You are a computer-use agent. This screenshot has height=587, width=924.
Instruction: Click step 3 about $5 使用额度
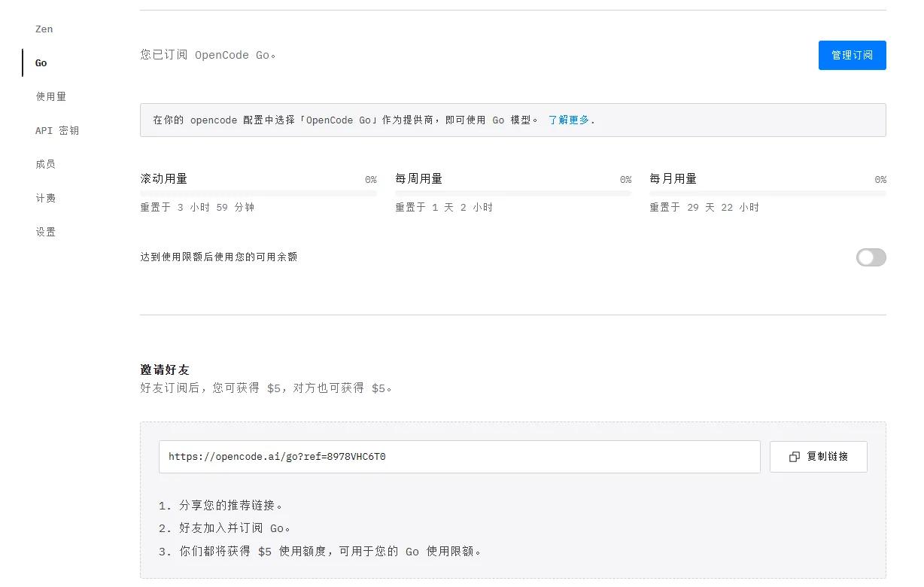(x=320, y=552)
